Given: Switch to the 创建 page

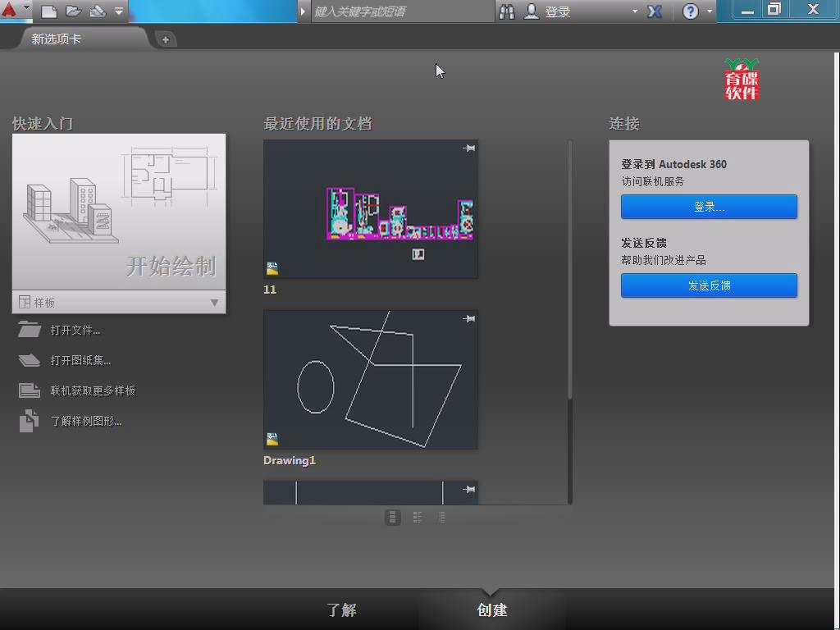Looking at the screenshot, I should (x=492, y=609).
